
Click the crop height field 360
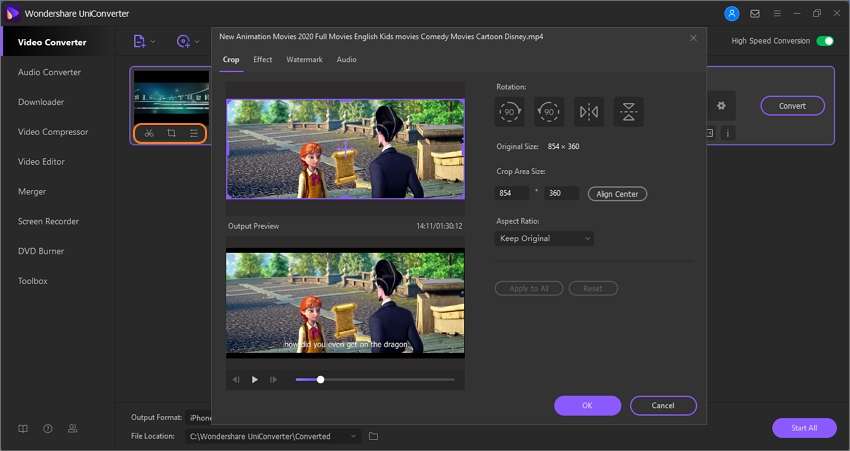pyautogui.click(x=561, y=193)
